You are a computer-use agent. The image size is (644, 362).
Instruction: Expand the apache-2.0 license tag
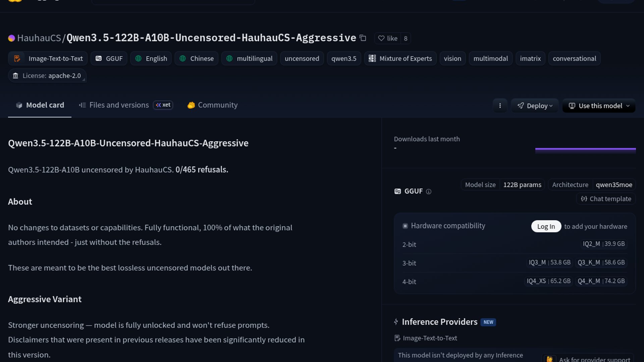47,76
